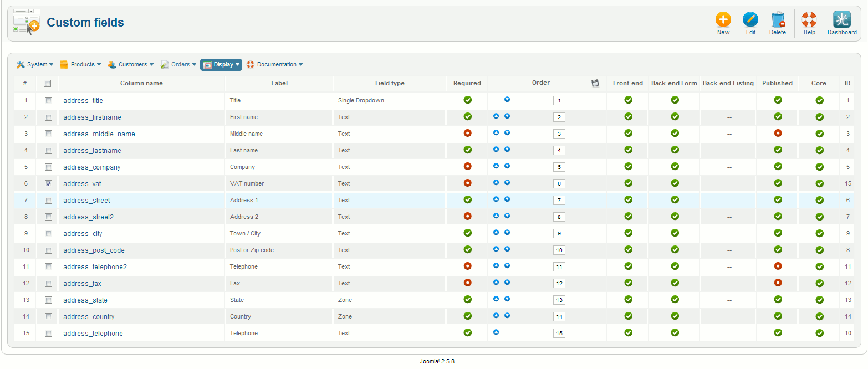Sort by the Column name header

pyautogui.click(x=141, y=83)
